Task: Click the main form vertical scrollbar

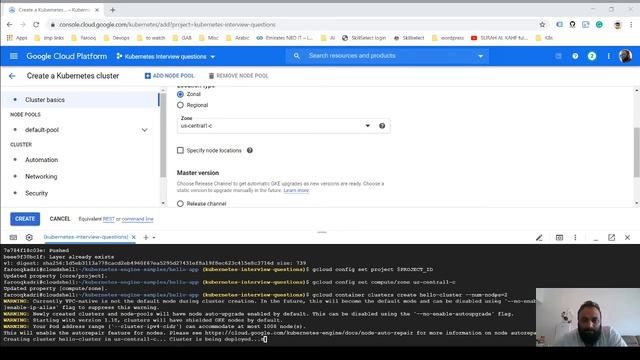Action: tap(636, 152)
